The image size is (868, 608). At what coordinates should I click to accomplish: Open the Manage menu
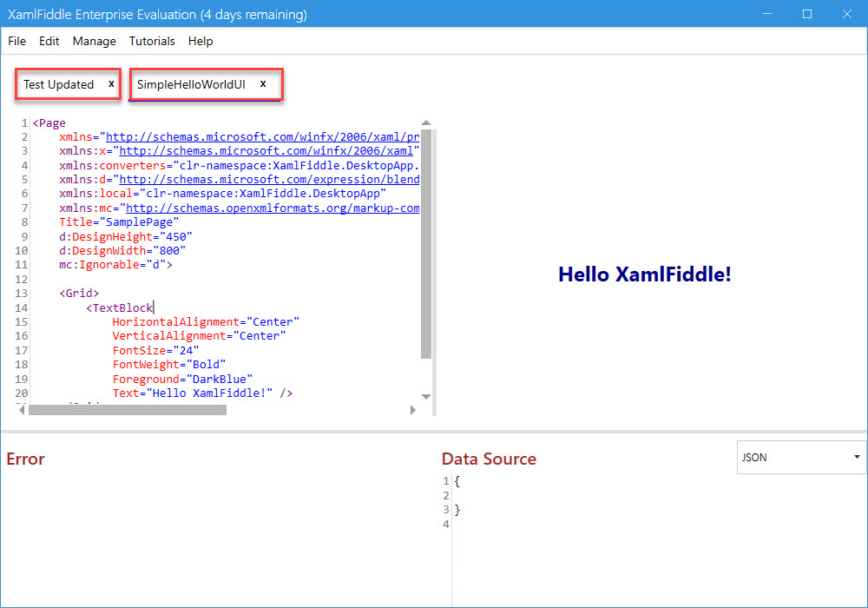[x=94, y=41]
